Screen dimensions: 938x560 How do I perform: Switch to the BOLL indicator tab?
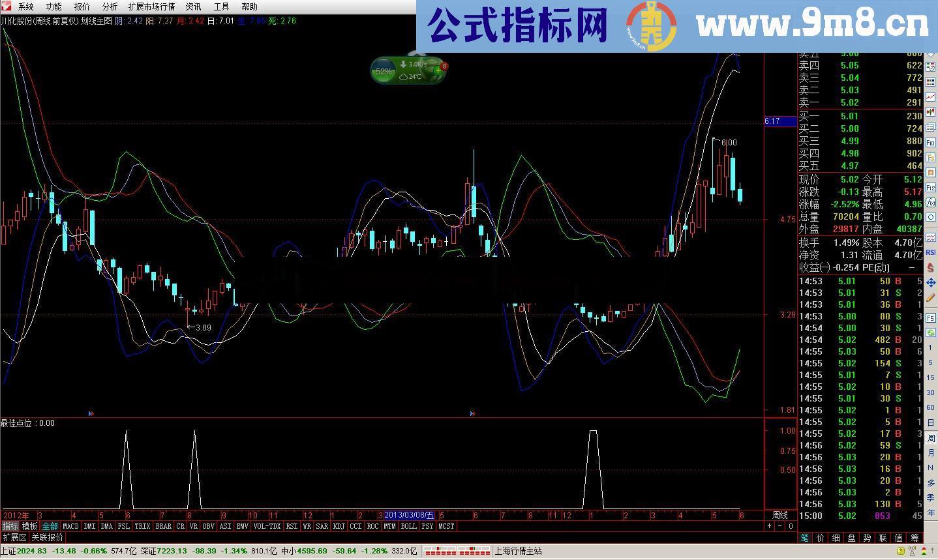coord(408,526)
